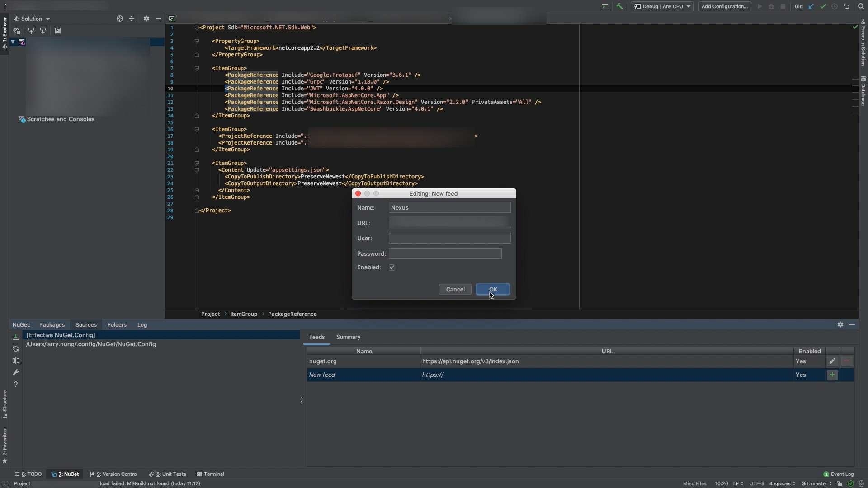
Task: Click the file preview explorer toolbar icon
Action: (x=58, y=31)
